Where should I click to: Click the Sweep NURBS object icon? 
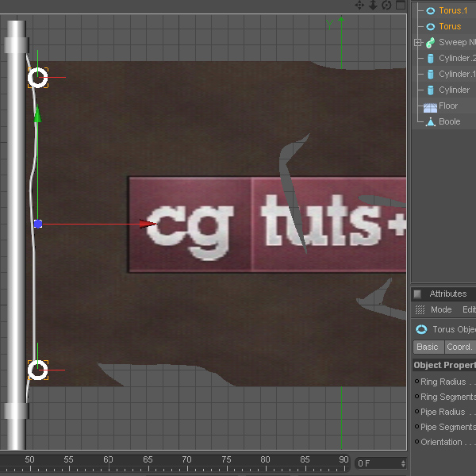point(430,43)
